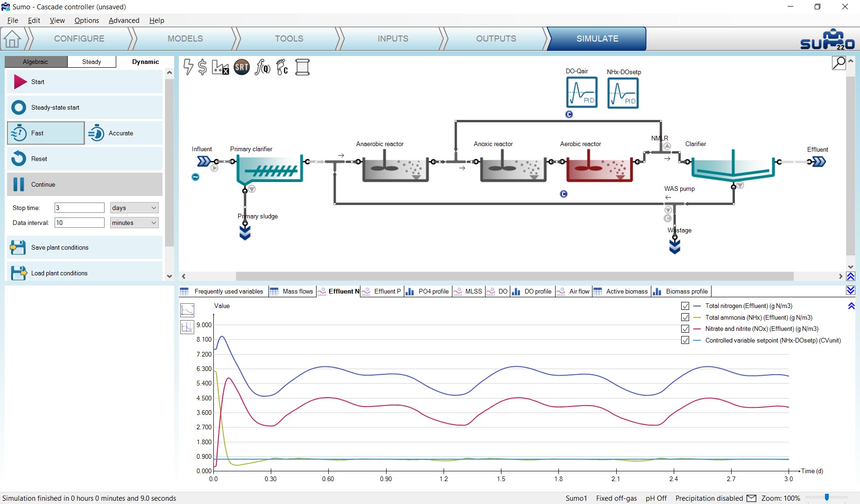Click the SRT calculator icon
This screenshot has width=860, height=504.
(x=241, y=67)
